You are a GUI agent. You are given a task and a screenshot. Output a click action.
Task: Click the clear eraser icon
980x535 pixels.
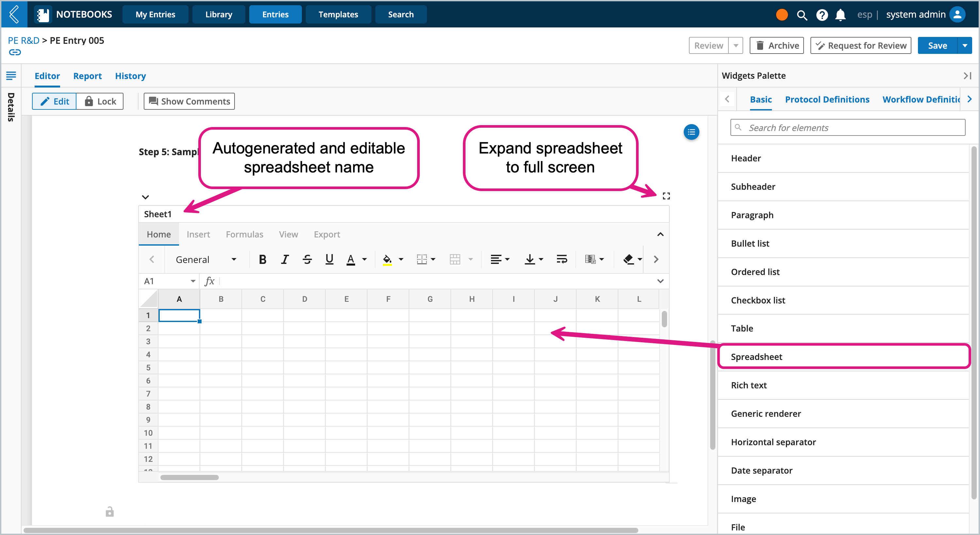pyautogui.click(x=628, y=260)
